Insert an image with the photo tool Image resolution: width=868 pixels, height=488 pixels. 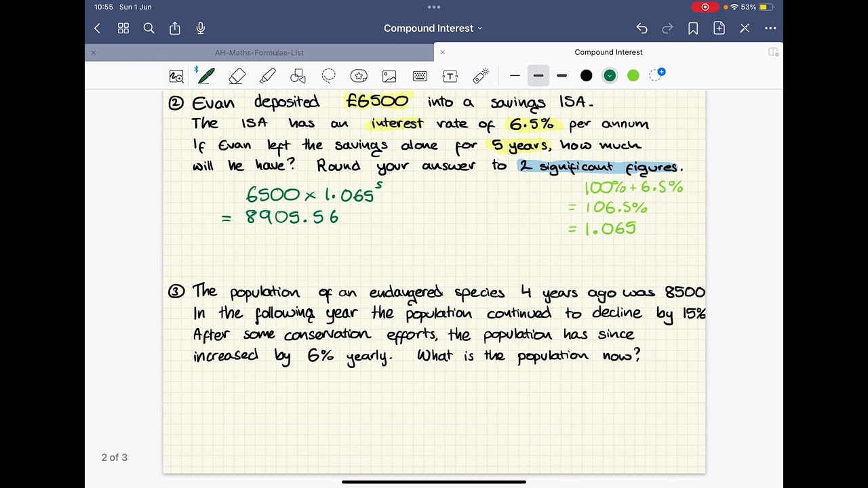(389, 76)
